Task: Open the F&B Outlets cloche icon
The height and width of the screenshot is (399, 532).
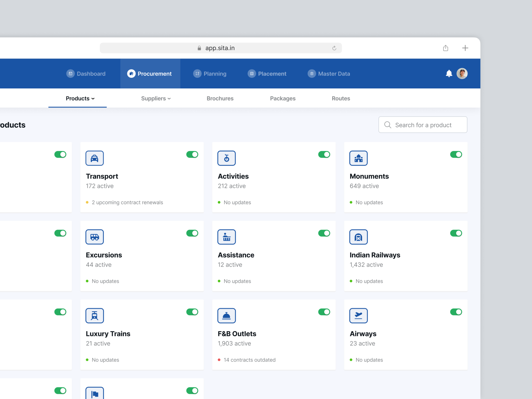Action: click(x=226, y=316)
